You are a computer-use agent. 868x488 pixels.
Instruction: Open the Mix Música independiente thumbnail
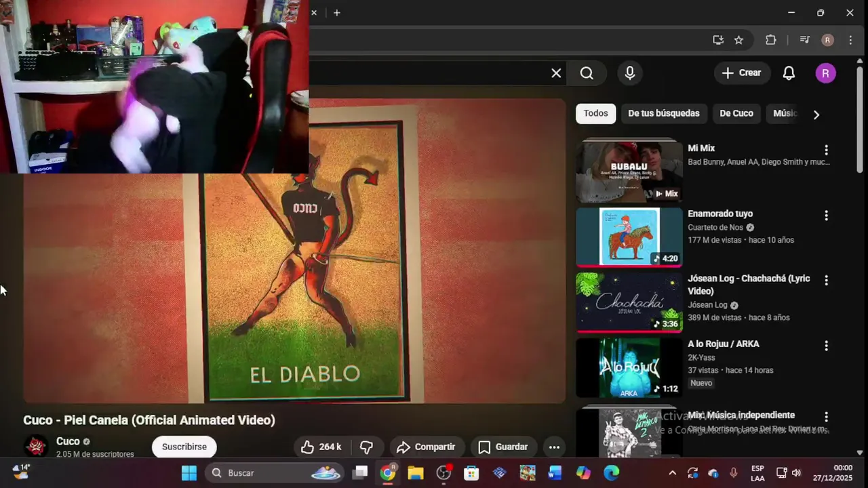[629, 432]
